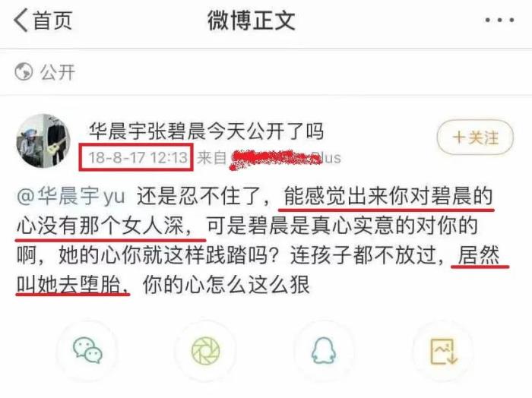The image size is (532, 398).
Task: Open the poster's avatar picture
Action: tap(43, 141)
